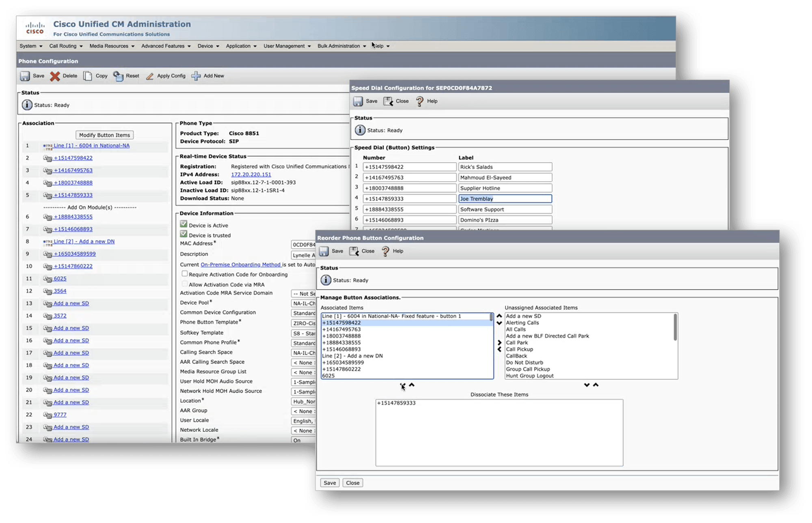Click the Cisco logo in header
Screen dimensions: 812x523
[x=35, y=28]
